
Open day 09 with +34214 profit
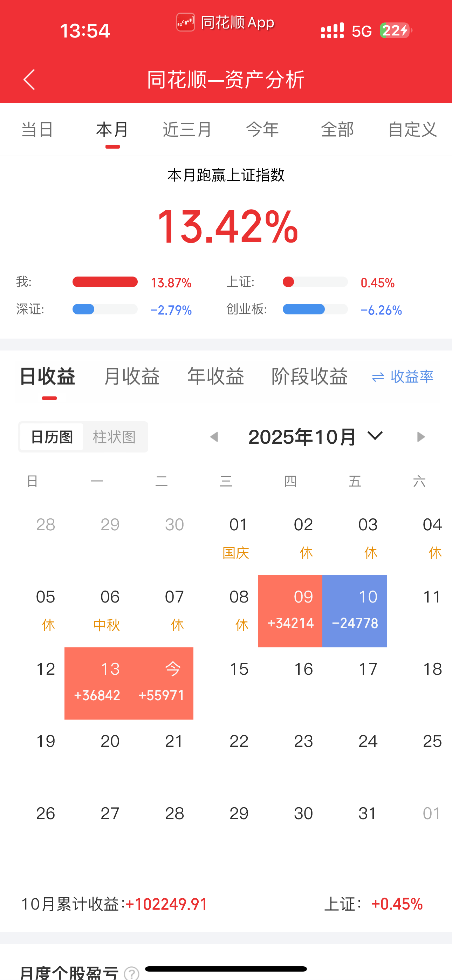290,611
